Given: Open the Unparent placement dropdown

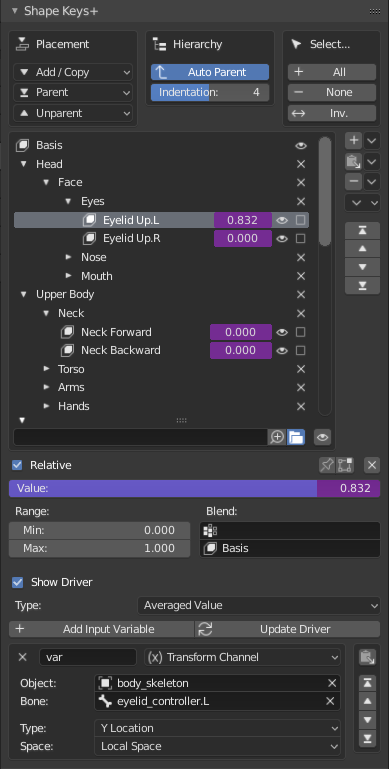Looking at the screenshot, I should coord(73,113).
